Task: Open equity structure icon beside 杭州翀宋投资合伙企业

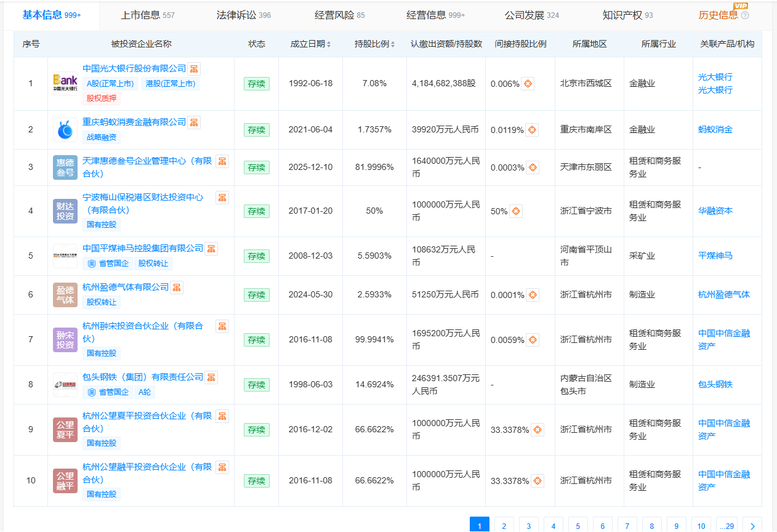Action: [x=222, y=326]
